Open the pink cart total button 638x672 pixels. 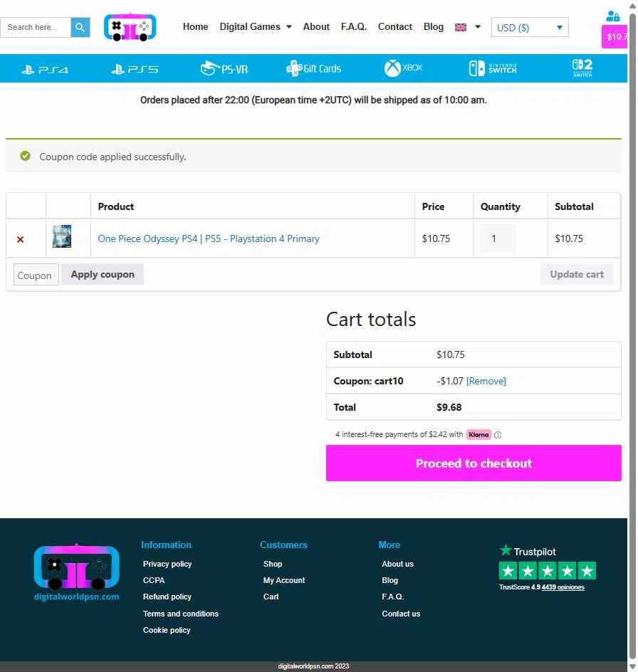[615, 37]
